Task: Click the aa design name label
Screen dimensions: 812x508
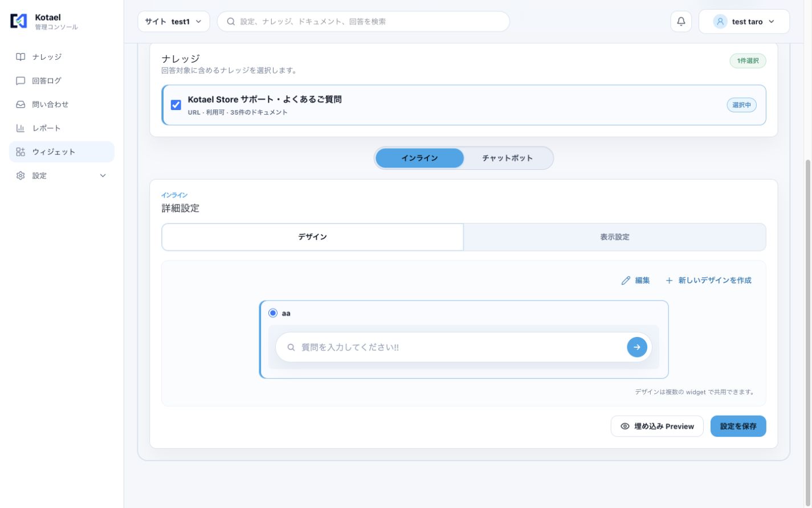Action: [286, 314]
